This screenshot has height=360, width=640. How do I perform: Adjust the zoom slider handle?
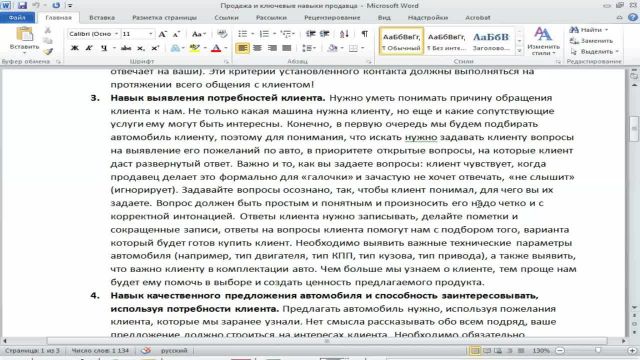pyautogui.click(x=598, y=350)
